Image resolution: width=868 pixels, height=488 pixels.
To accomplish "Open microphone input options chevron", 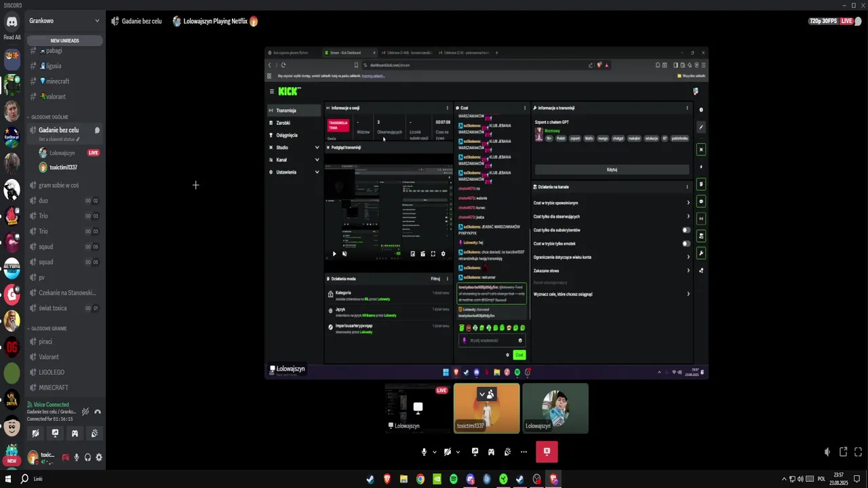I will (x=435, y=451).
